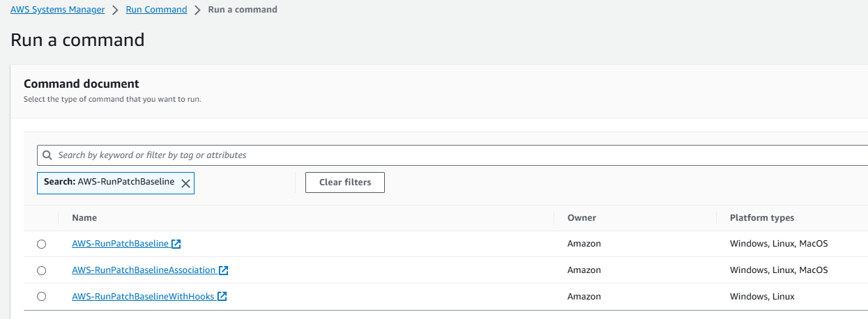The image size is (868, 319).
Task: Select the AWS-RunPatchBaseline radio button
Action: click(41, 244)
